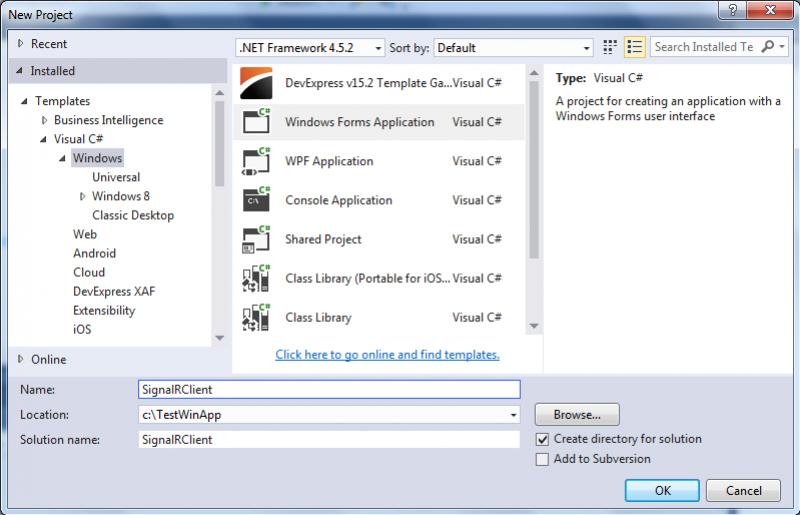Click the Console Application template icon
The image size is (800, 515).
point(256,200)
